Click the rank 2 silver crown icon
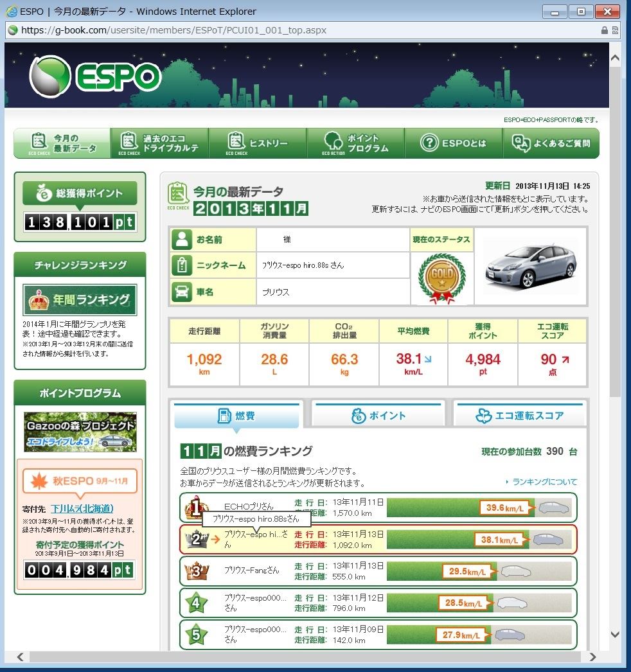 196,539
